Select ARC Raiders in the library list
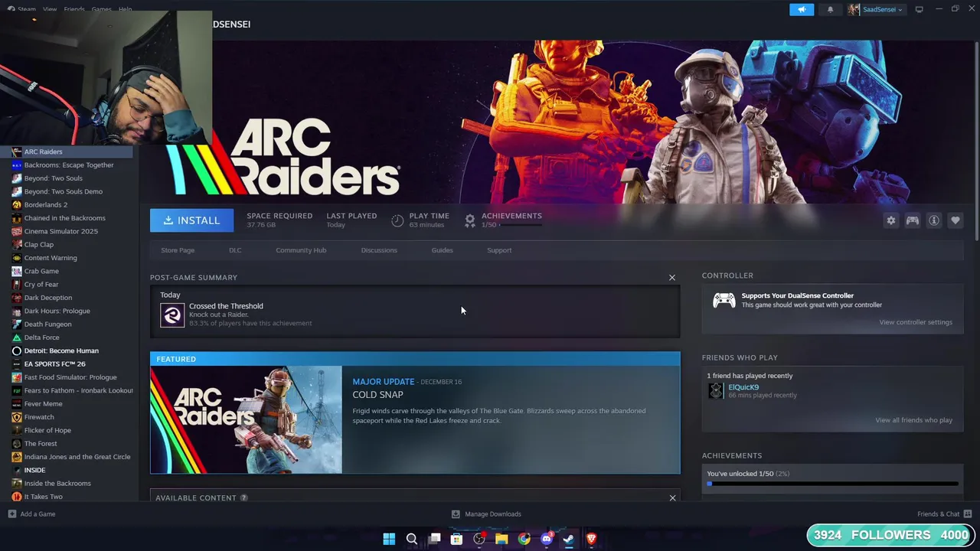980x551 pixels. (67, 152)
